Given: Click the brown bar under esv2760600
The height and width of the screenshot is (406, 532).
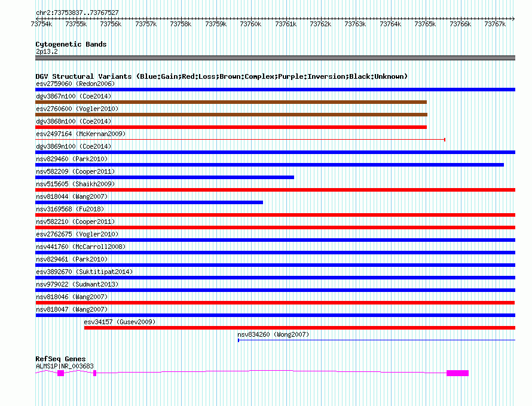Looking at the screenshot, I should tap(231, 115).
